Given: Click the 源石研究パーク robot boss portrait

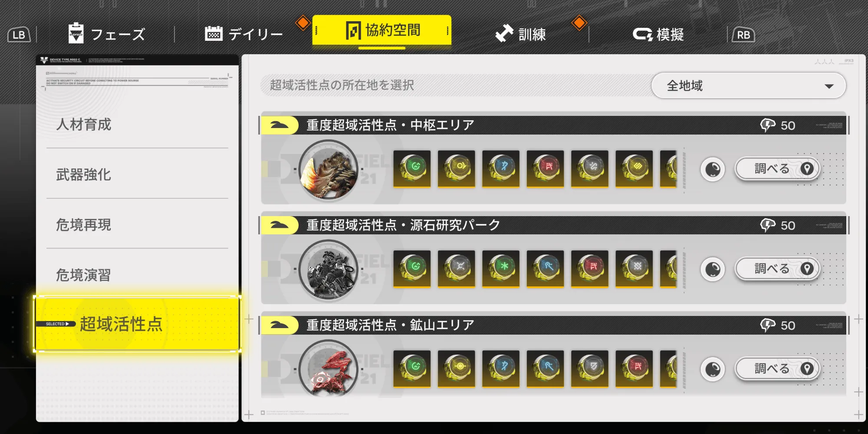Looking at the screenshot, I should coord(329,270).
